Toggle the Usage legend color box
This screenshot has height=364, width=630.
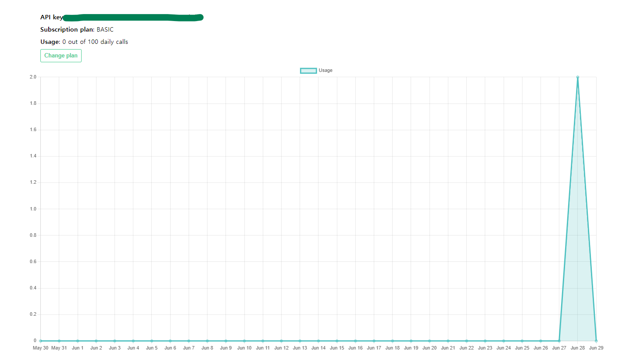point(308,71)
